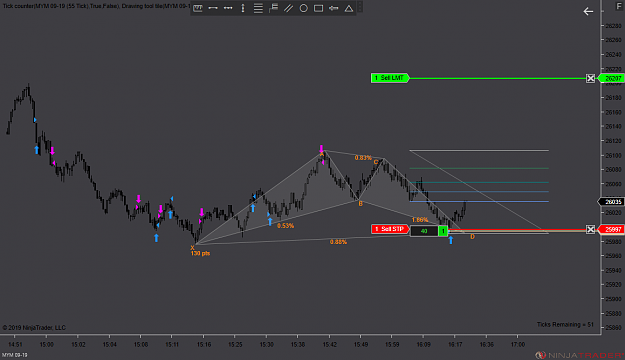The image size is (625, 360).
Task: Select the orange X point label
Action: tap(192, 248)
